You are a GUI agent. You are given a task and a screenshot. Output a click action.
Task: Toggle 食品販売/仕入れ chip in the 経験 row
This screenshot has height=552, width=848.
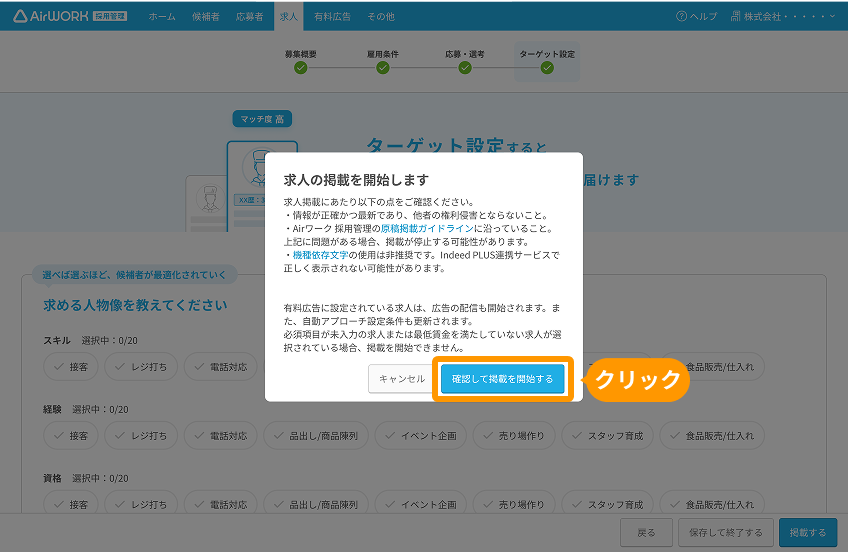coord(712,436)
